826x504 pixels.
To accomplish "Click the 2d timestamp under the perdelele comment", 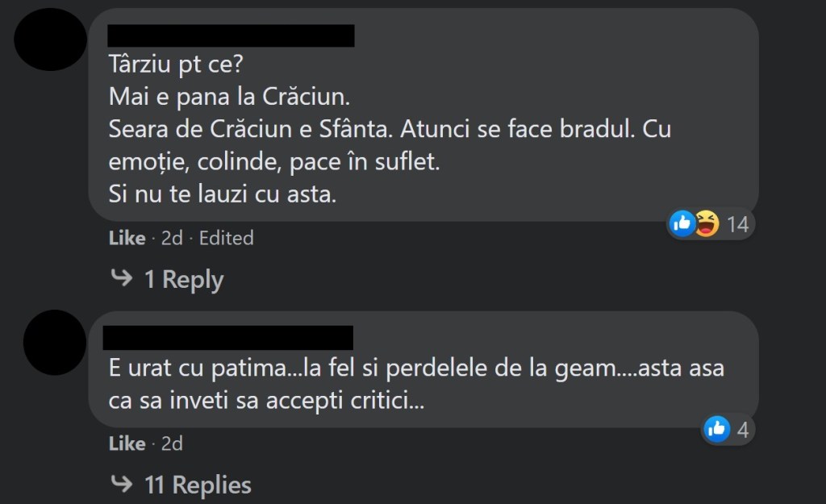I will coord(172,444).
